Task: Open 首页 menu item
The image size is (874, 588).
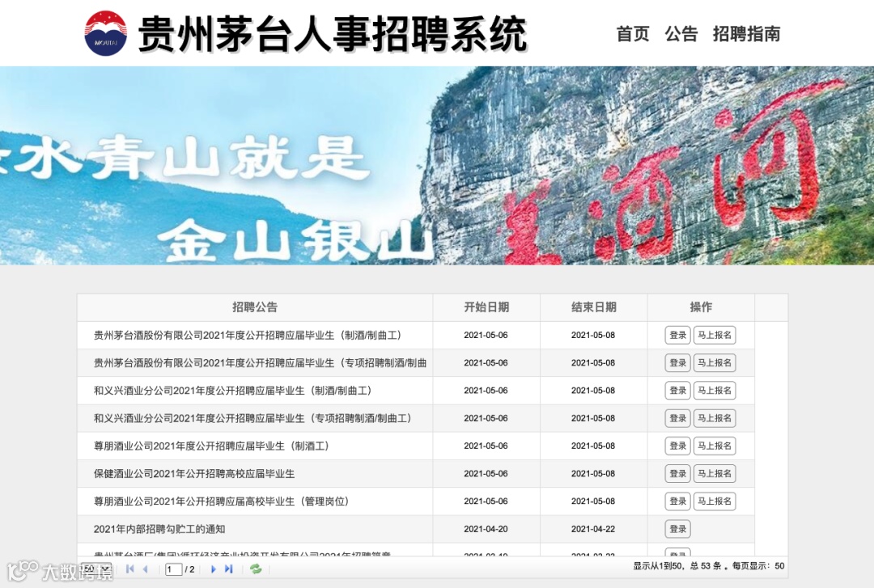Action: coord(633,33)
